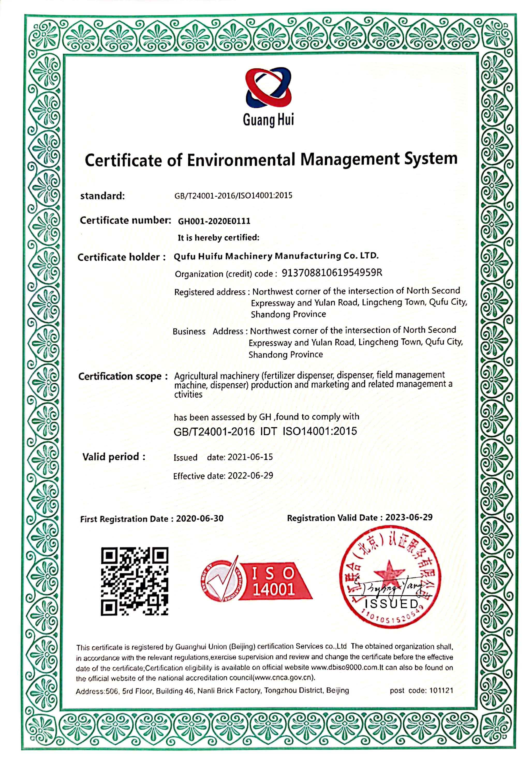Click the ISSUED text on the seal
The width and height of the screenshot is (532, 760).
click(x=392, y=604)
